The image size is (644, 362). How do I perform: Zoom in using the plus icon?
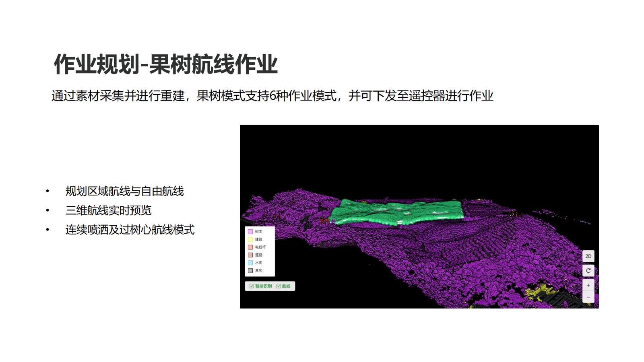tap(588, 285)
